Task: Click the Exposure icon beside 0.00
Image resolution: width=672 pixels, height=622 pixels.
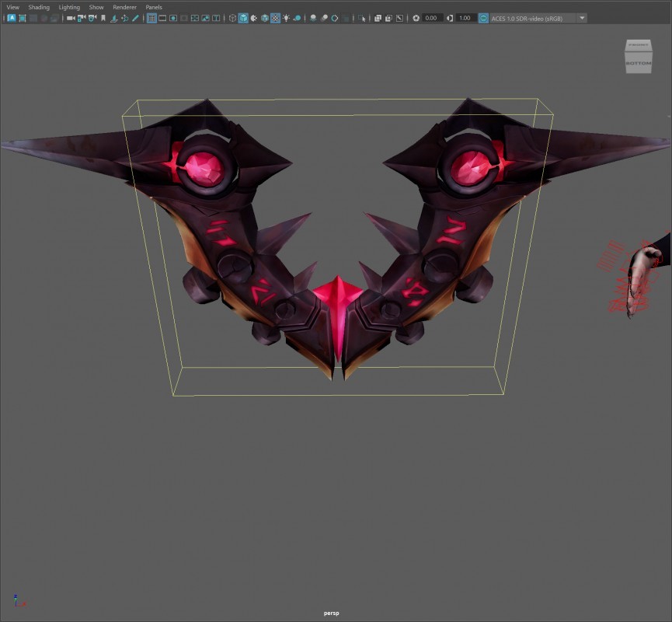Action: tap(416, 18)
